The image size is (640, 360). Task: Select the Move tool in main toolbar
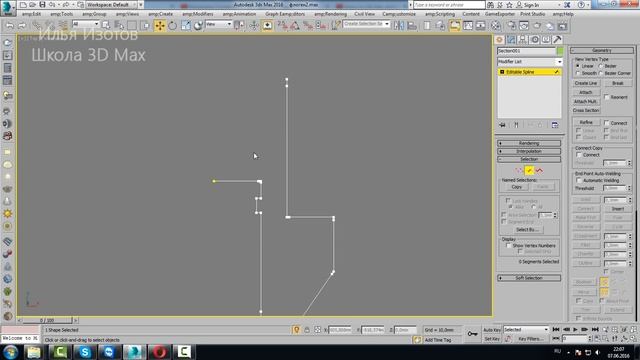[x=160, y=26]
